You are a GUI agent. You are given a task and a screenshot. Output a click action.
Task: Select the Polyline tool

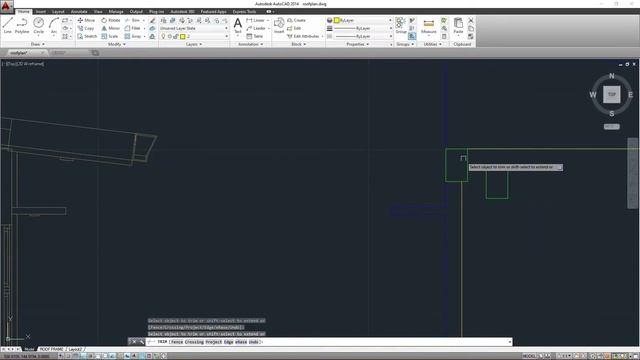(x=22, y=25)
